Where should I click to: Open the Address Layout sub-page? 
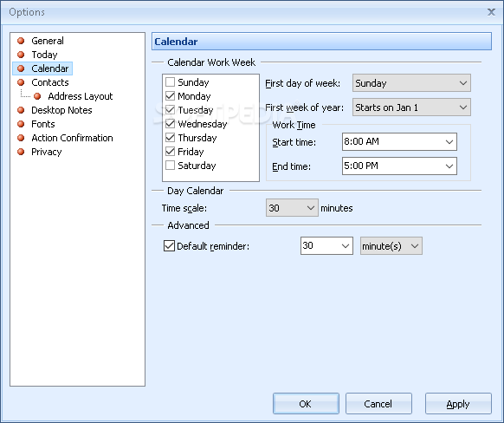tap(81, 96)
